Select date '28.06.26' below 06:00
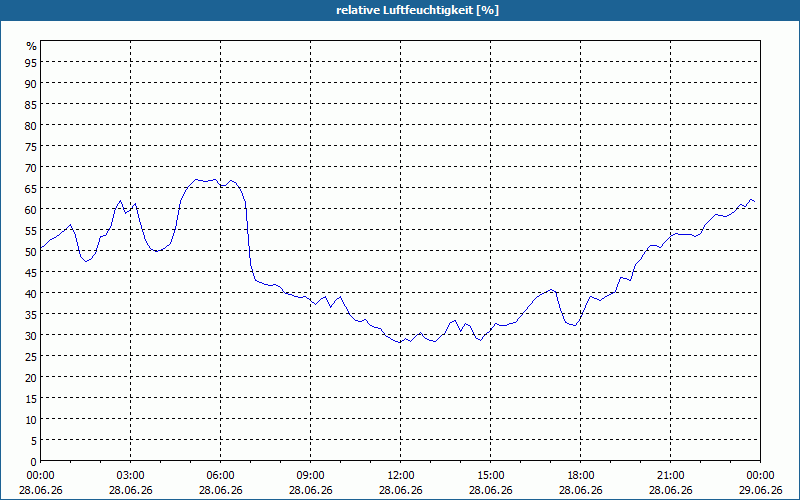 tap(220, 490)
